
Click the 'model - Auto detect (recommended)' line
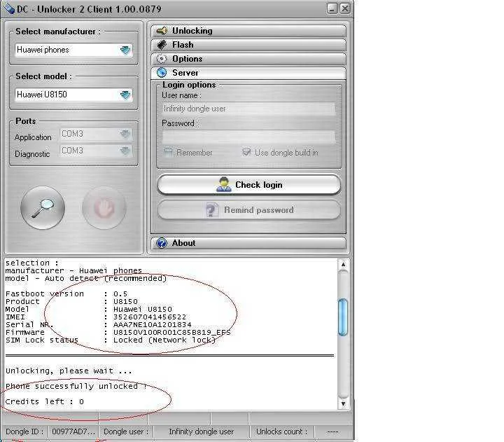pyautogui.click(x=86, y=278)
